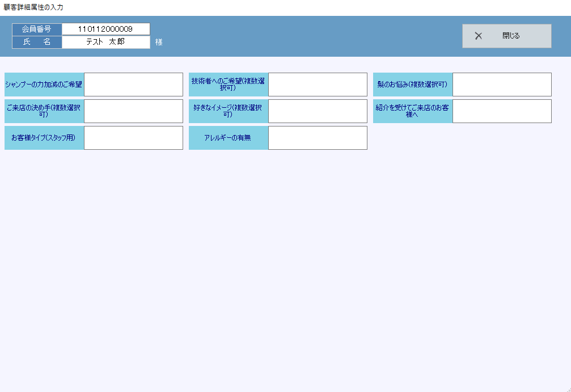Click the 氏名 field showing テスト 太郎
Viewport: 571px width, 392px height.
(x=105, y=42)
